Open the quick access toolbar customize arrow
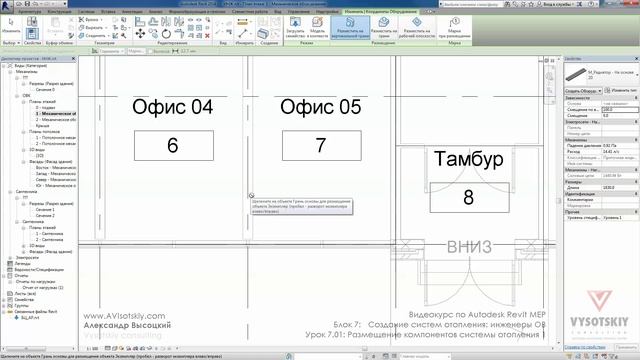Image resolution: width=640 pixels, height=360 pixels. tap(64, 4)
